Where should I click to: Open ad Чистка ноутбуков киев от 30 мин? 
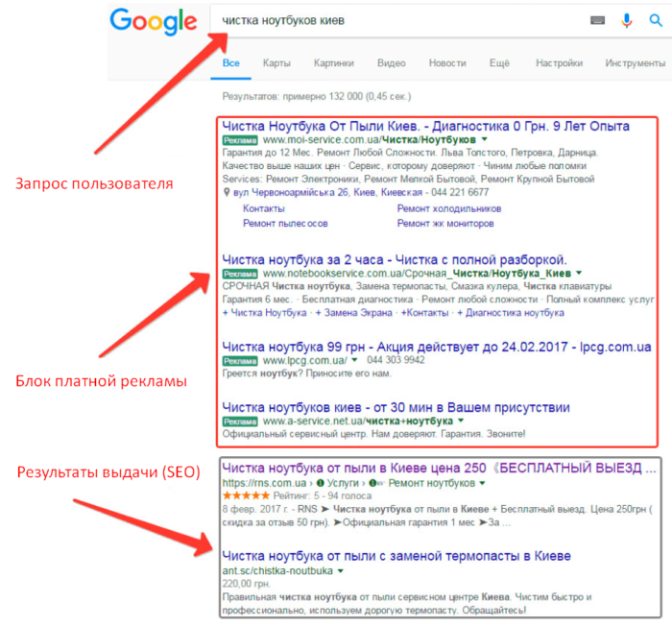tap(396, 407)
